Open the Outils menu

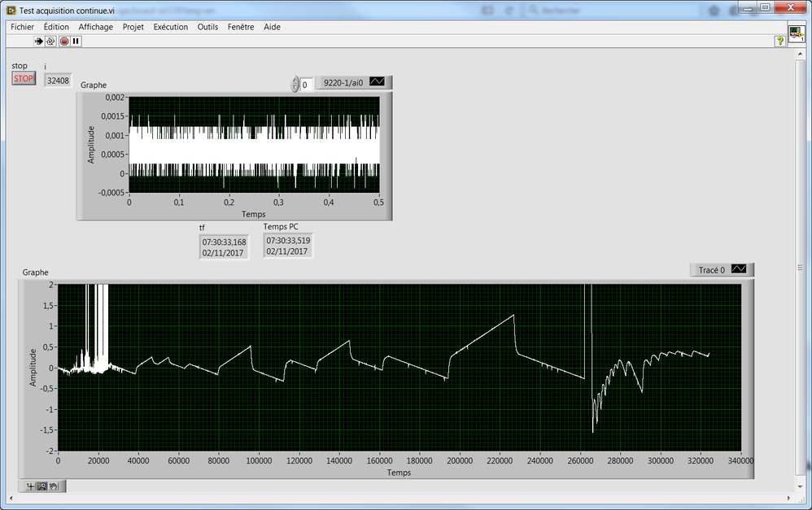pos(207,27)
